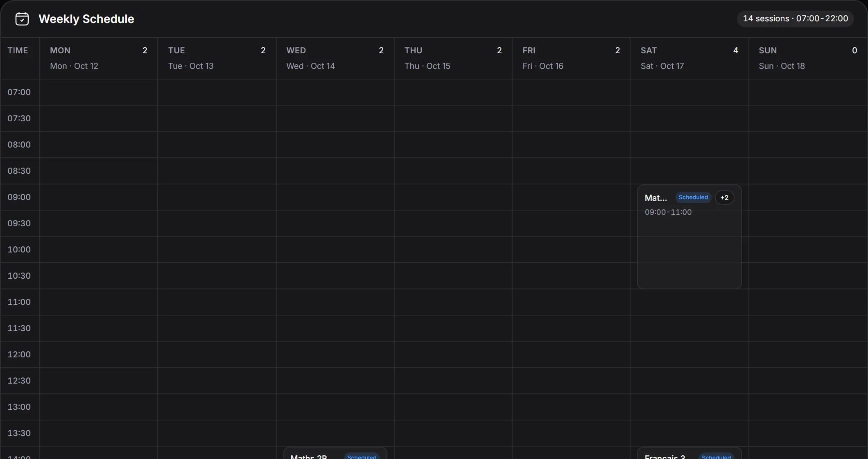Select the THU column header

[x=453, y=58]
